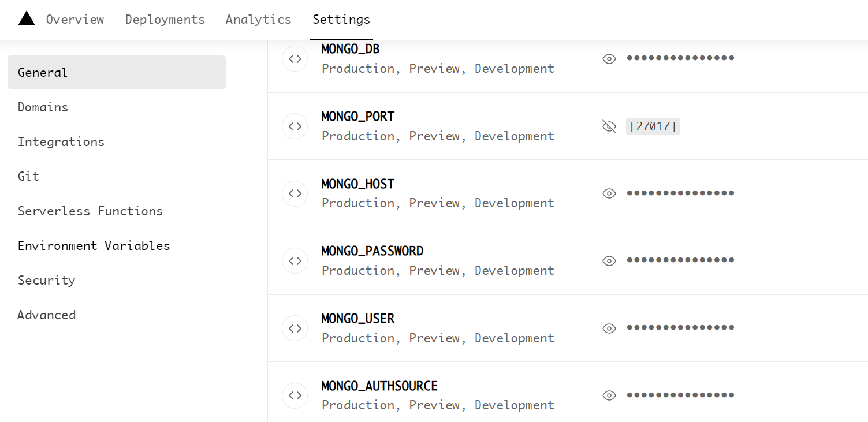Reveal the MONGO_PASSWORD secret
868x422 pixels.
(609, 260)
